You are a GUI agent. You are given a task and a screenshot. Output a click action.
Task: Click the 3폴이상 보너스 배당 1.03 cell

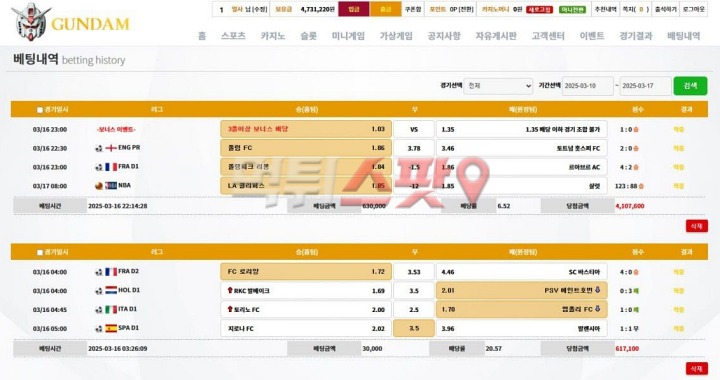tap(306, 129)
